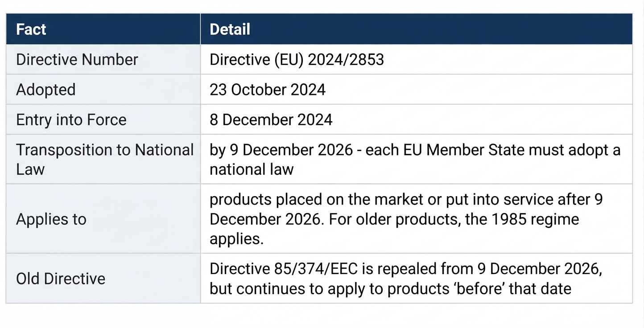
Task: Click the 'Directive (EU) 2024/2853' cell
Action: (x=416, y=60)
